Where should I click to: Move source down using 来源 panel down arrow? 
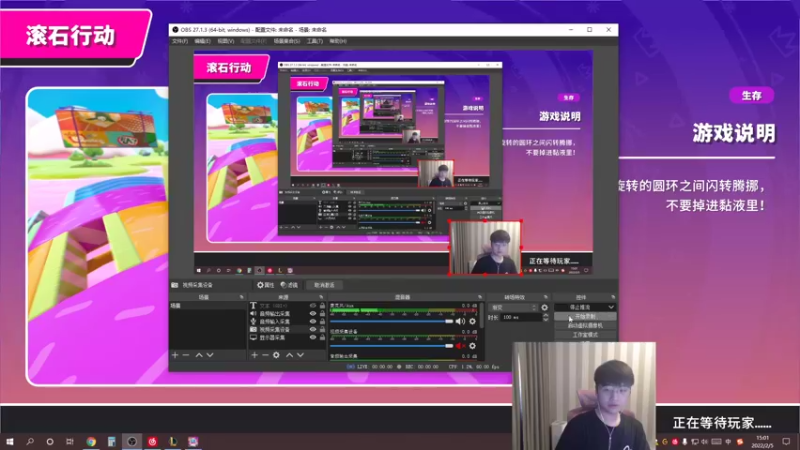click(301, 355)
